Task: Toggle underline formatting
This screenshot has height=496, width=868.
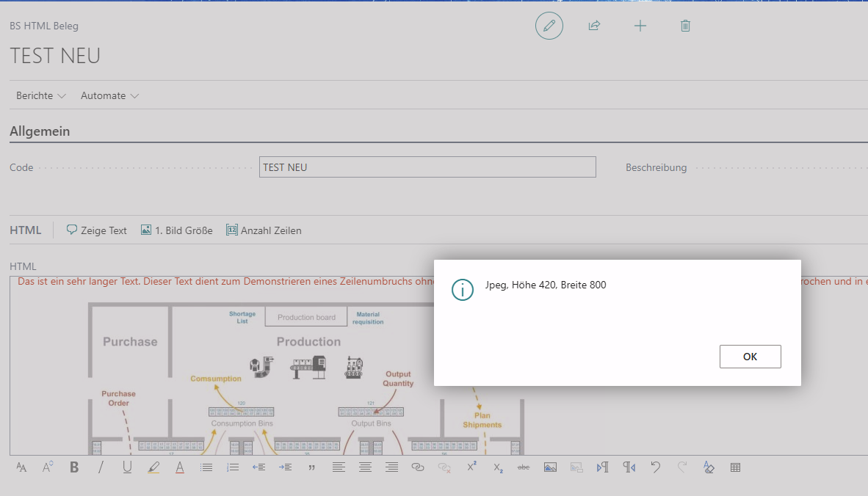Action: click(127, 467)
